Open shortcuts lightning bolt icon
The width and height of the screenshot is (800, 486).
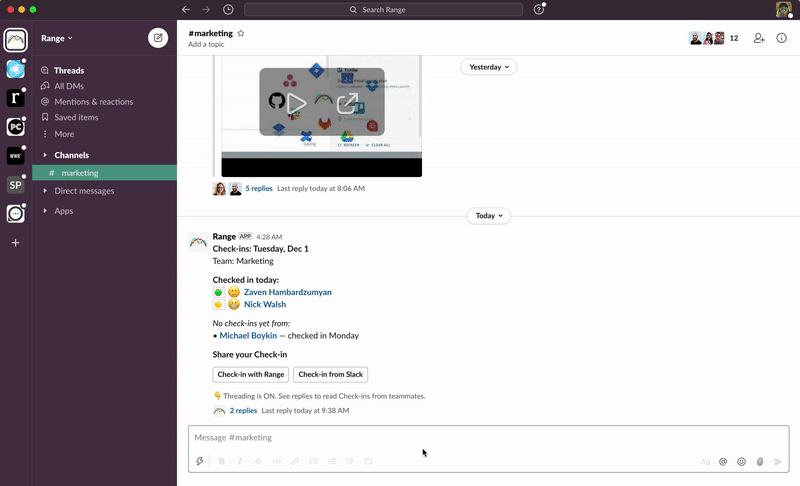coord(199,461)
